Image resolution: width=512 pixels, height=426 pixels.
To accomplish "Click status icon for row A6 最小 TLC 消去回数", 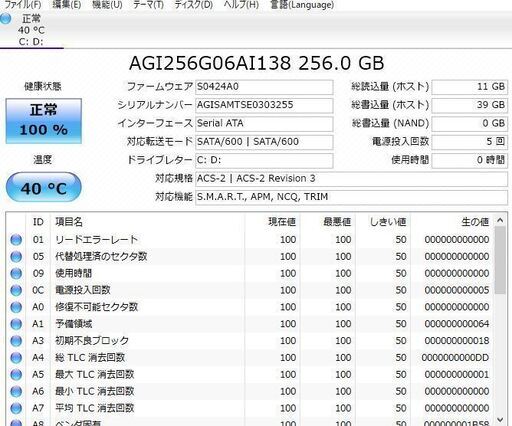I will (x=16, y=391).
